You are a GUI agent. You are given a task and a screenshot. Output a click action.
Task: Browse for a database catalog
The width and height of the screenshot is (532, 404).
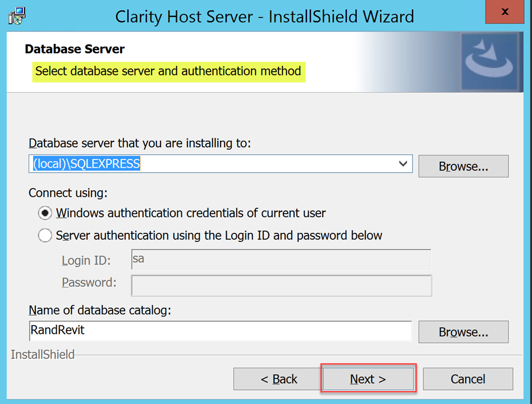click(x=463, y=332)
